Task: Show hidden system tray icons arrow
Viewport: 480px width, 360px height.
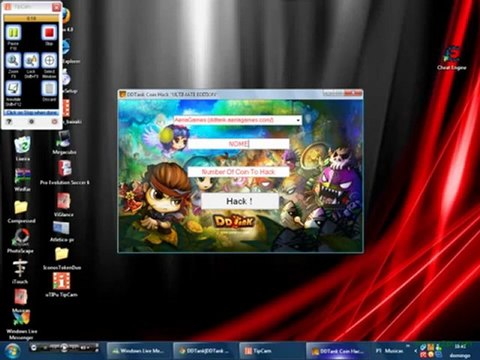Action: (415, 351)
